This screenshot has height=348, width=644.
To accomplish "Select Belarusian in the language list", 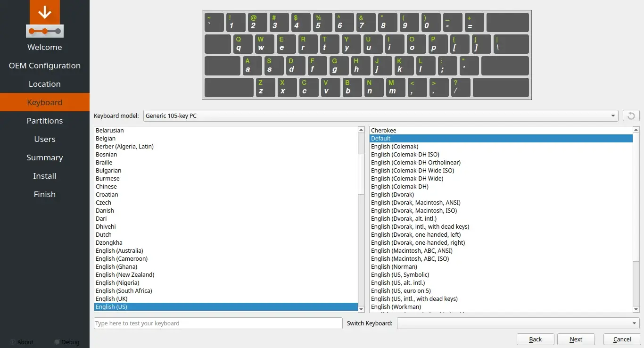I will [x=226, y=130].
